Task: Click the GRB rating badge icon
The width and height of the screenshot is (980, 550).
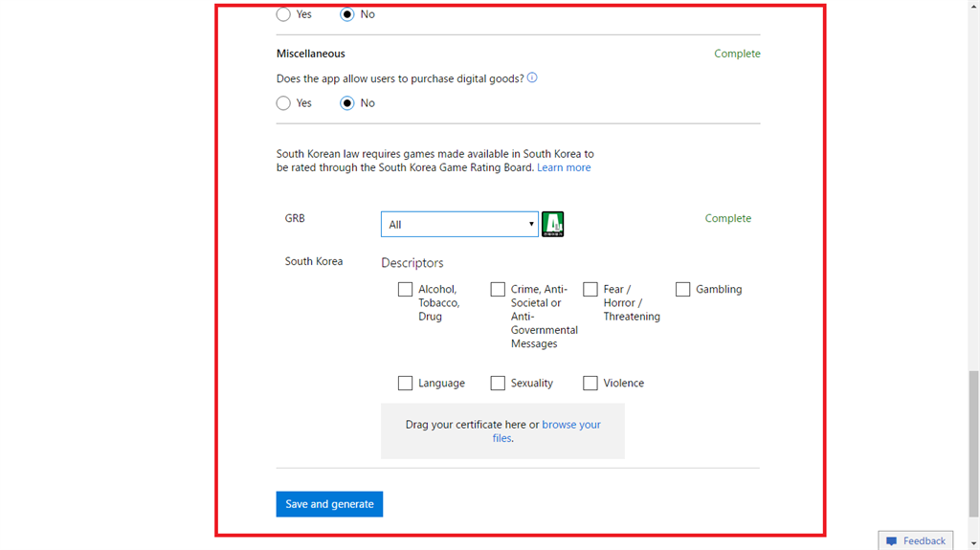Action: tap(552, 224)
